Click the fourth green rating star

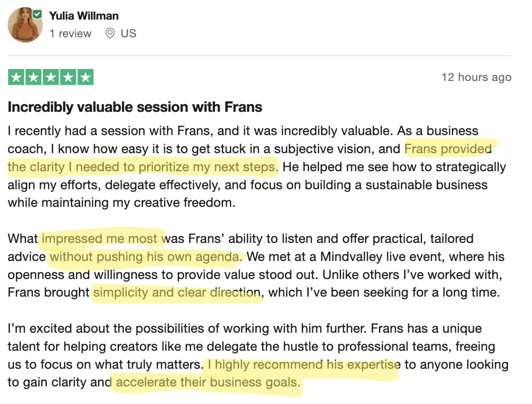tap(68, 77)
